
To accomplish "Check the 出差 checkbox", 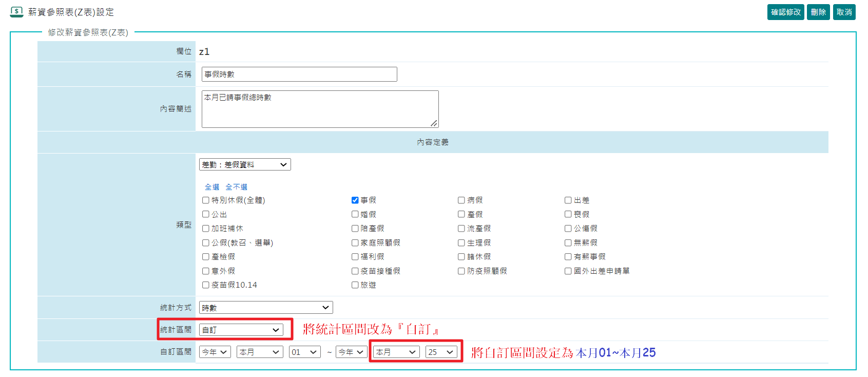I will pos(568,200).
